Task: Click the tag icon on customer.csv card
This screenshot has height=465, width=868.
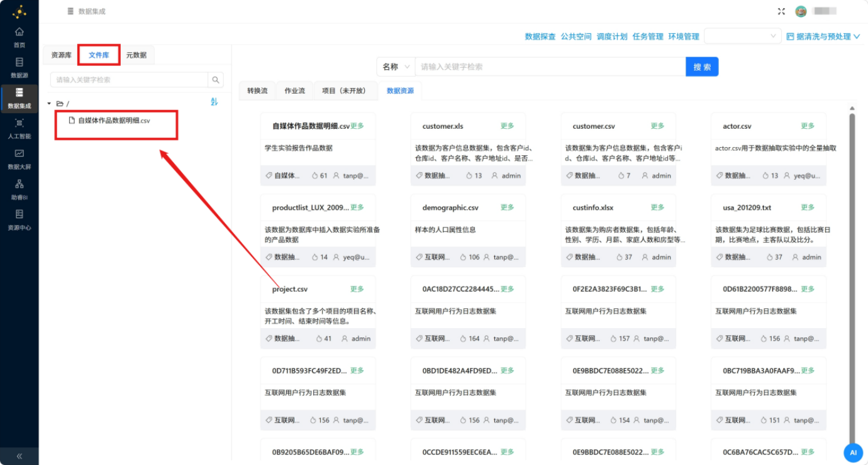Action: coord(569,176)
